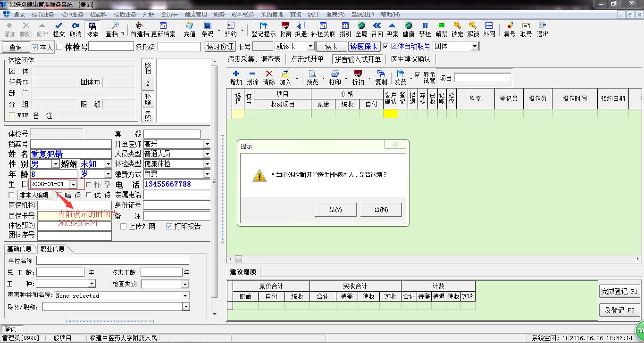Open the 搜索 search tool

click(92, 30)
